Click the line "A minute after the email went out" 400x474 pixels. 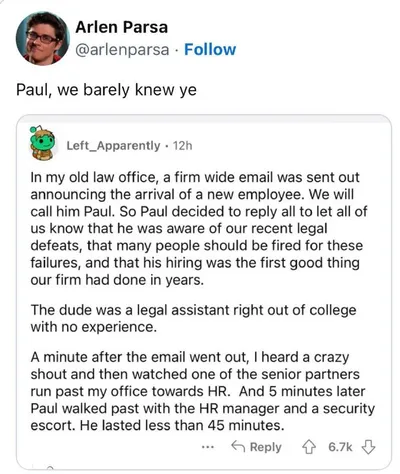190,357
